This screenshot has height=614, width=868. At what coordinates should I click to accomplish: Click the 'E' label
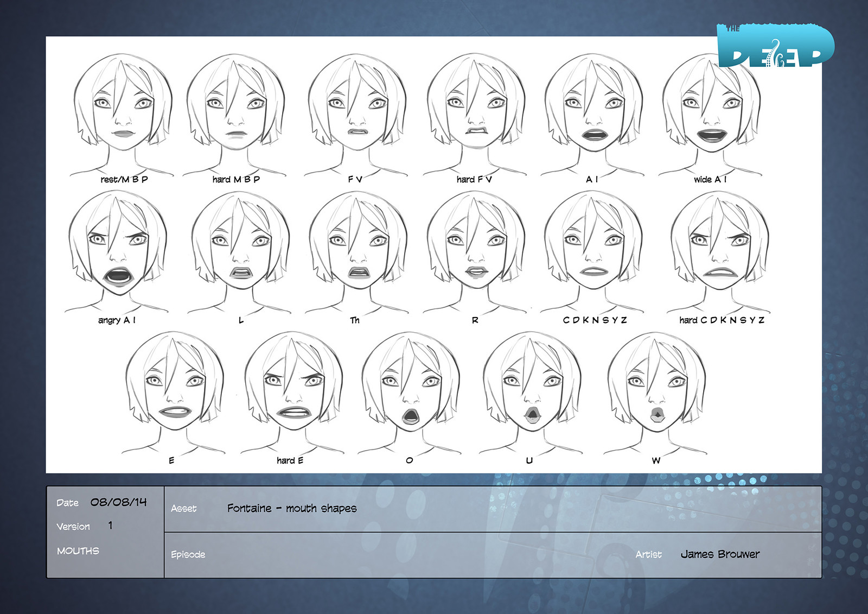171,460
